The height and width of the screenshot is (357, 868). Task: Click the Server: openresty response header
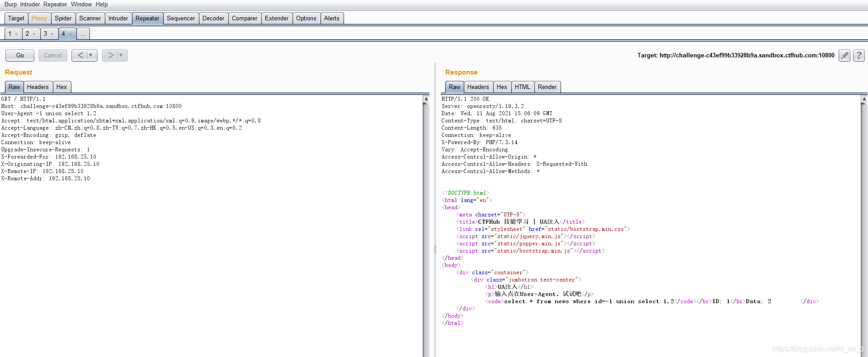[483, 106]
